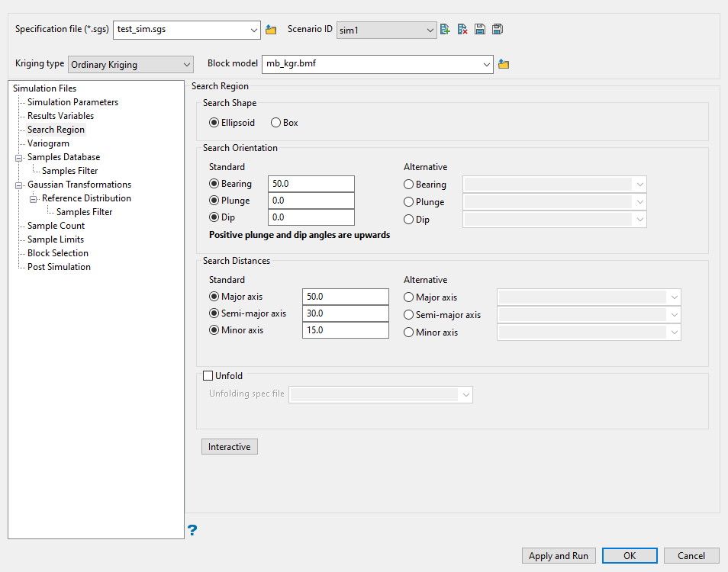The image size is (728, 572).
Task: Choose Alternative Major axis option
Action: click(x=409, y=297)
